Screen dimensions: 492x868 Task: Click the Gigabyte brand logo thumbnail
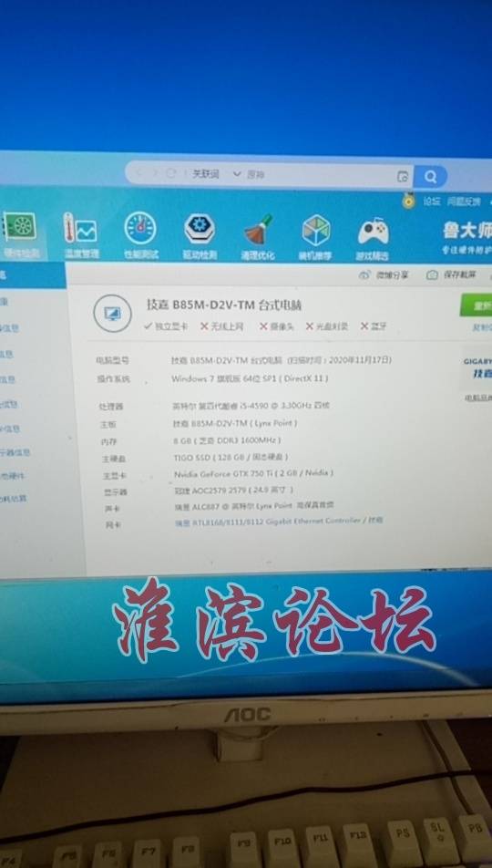[477, 367]
